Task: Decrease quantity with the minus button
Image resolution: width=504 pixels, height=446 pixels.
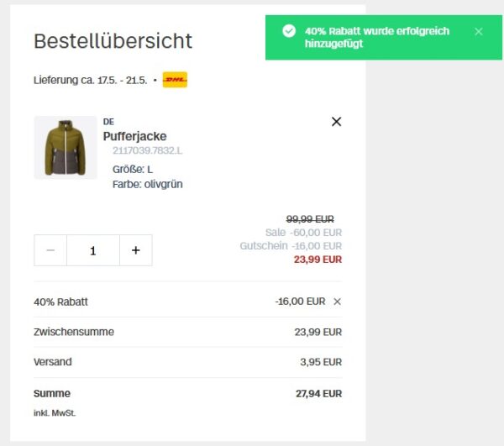Action: click(x=50, y=250)
